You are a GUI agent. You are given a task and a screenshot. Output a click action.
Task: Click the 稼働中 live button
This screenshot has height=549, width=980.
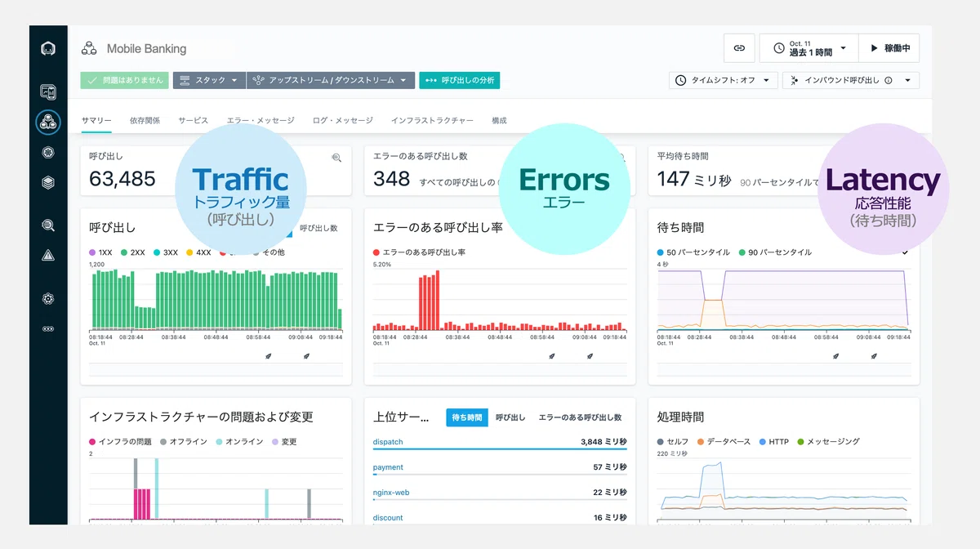click(x=889, y=48)
